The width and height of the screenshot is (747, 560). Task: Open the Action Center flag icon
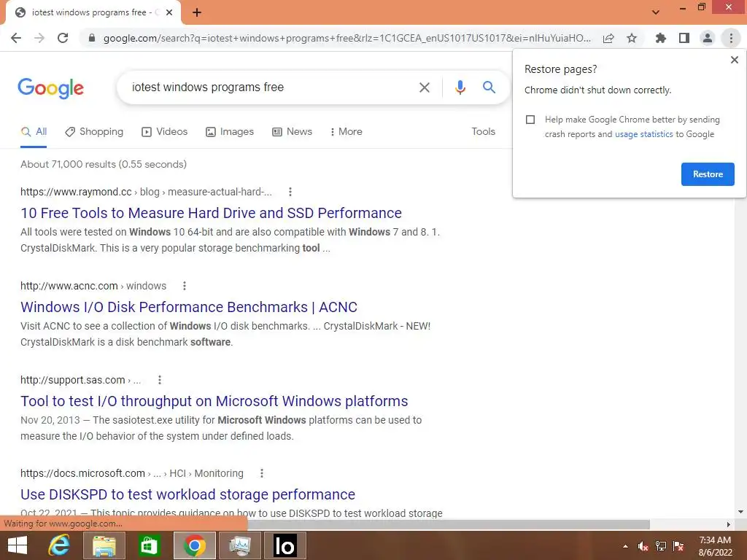coord(678,546)
